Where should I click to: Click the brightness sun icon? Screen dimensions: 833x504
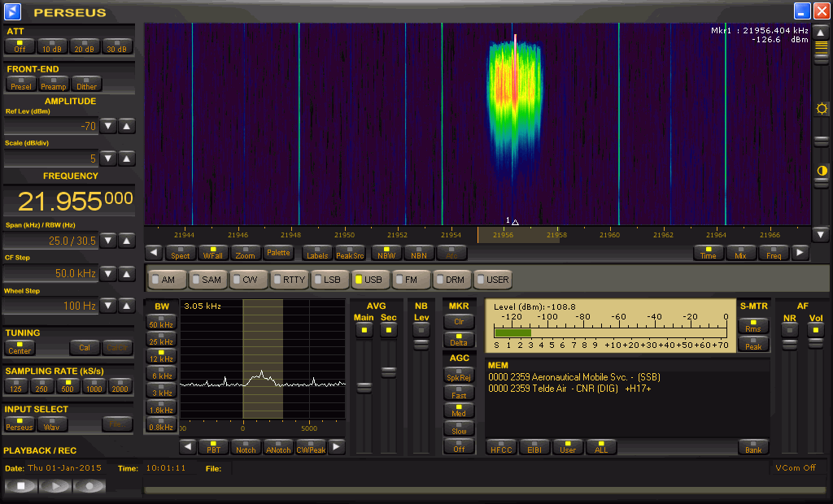[x=821, y=109]
